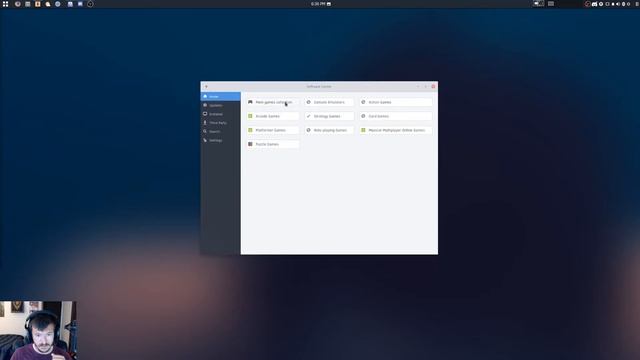Open the Action Games category
640x360 pixels.
click(396, 102)
